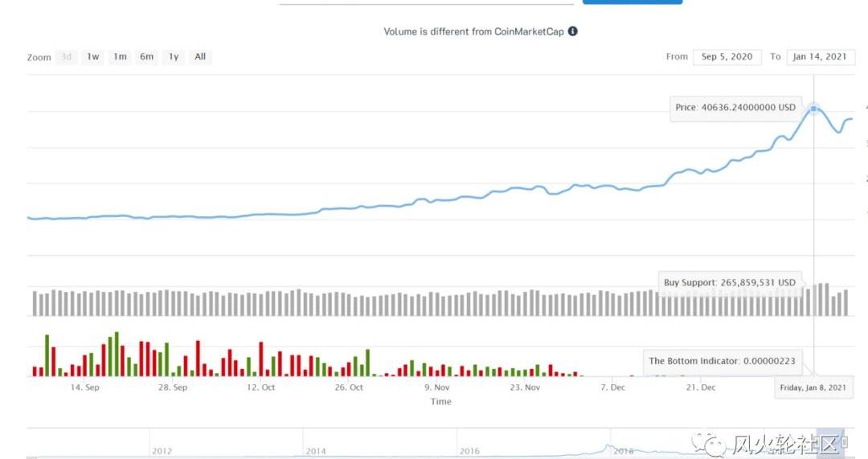This screenshot has height=459, width=868.
Task: Click the info icon beside the CoinMarketCap note
Action: pyautogui.click(x=572, y=31)
